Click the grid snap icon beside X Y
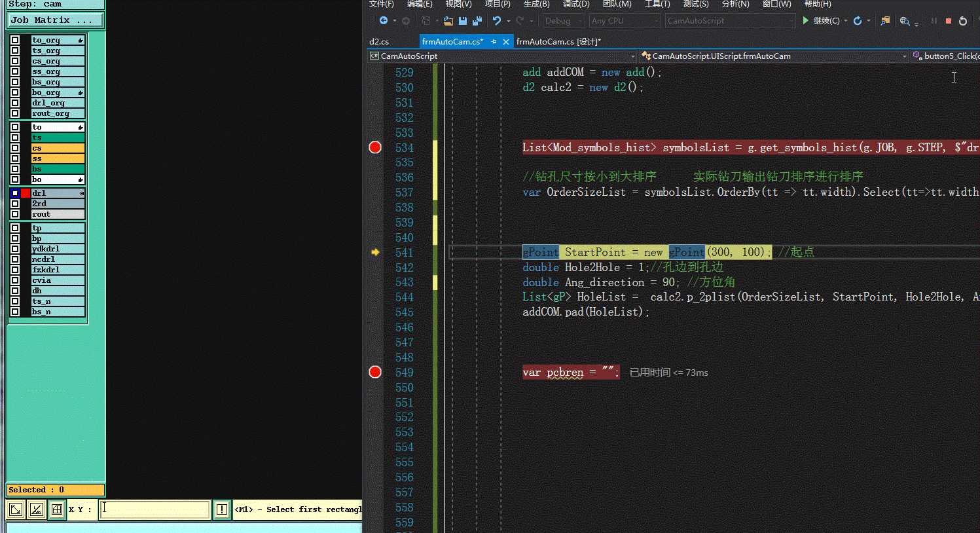980x533 pixels. [x=57, y=509]
